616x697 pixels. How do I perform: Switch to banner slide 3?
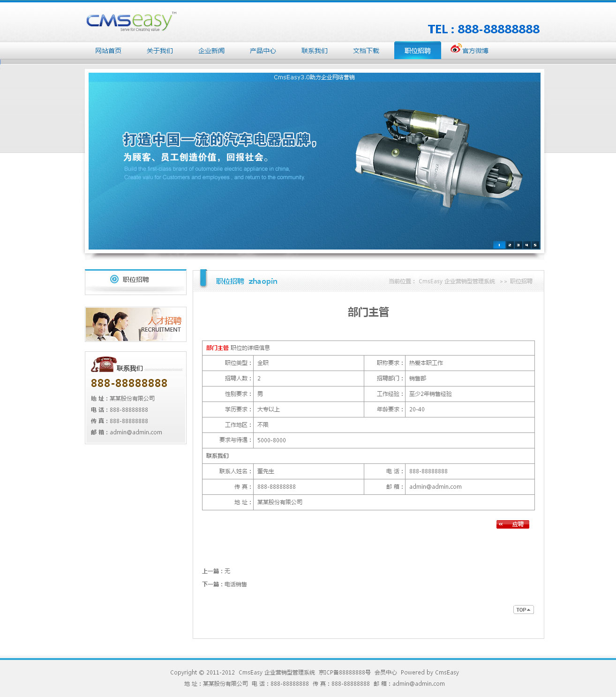tap(518, 245)
